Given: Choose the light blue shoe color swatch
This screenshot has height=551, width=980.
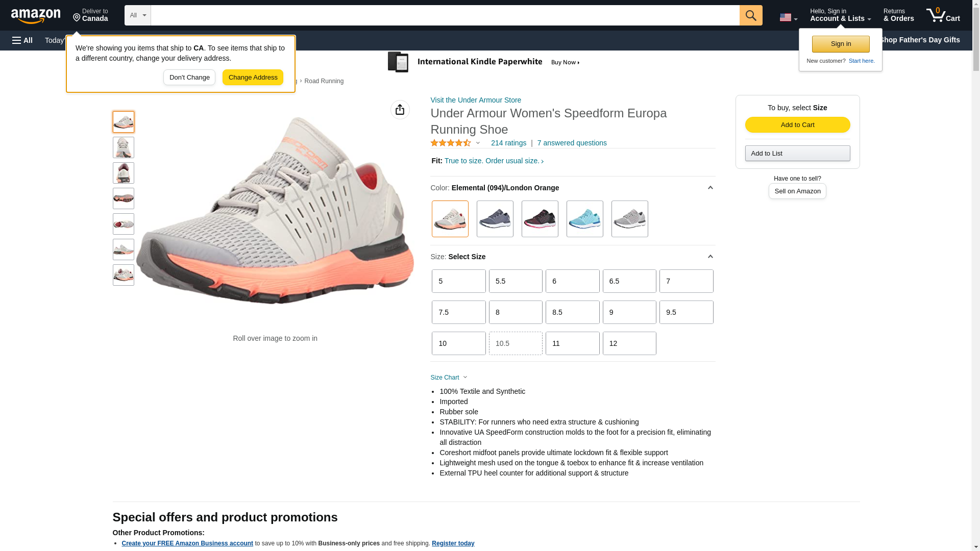Looking at the screenshot, I should [584, 219].
